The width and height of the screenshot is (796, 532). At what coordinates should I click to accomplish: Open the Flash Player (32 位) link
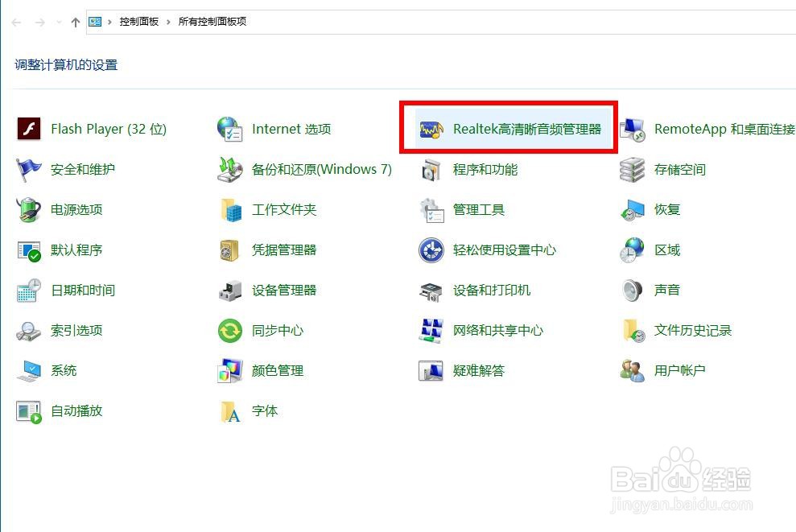[x=109, y=129]
